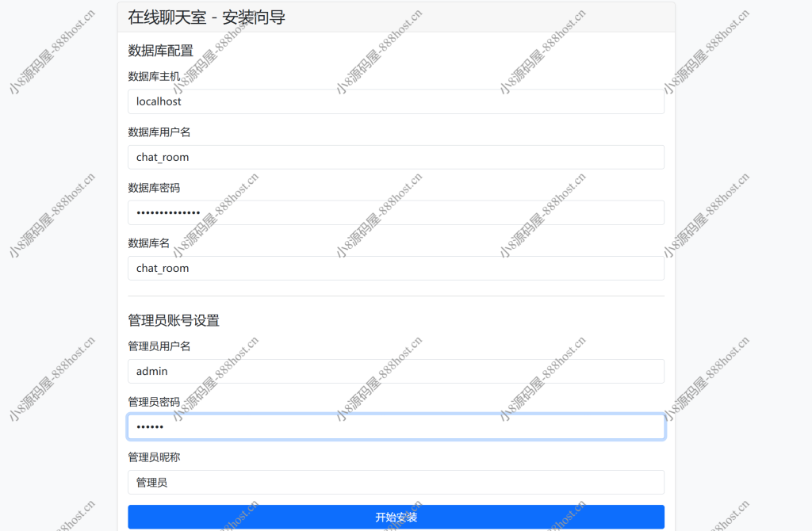Click the 数据库用户名 input field
Image resolution: width=812 pixels, height=531 pixels.
[396, 157]
